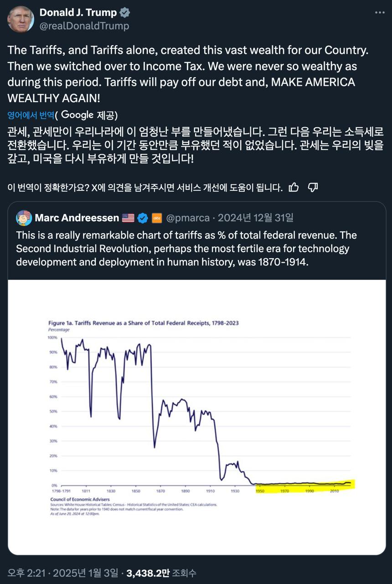Viewport: 392px width, 584px height.
Task: Click the US flag emoji beside Marc Andreessen
Action: point(128,218)
